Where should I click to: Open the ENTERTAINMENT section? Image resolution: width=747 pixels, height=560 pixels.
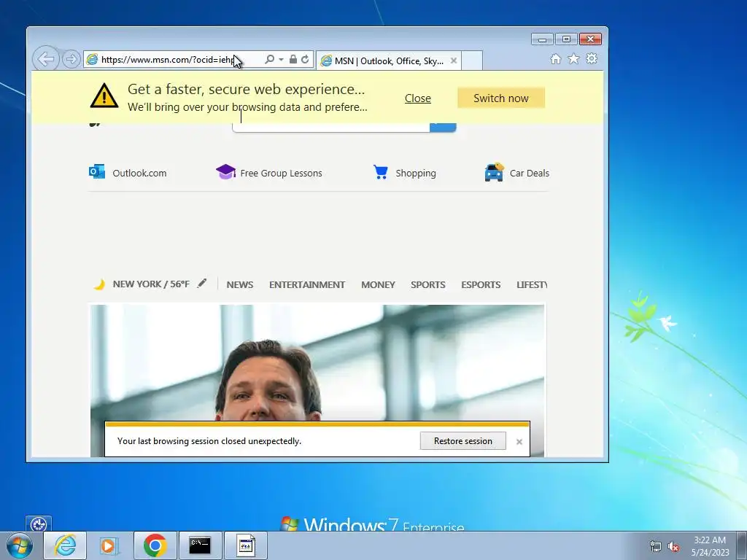[x=307, y=285]
